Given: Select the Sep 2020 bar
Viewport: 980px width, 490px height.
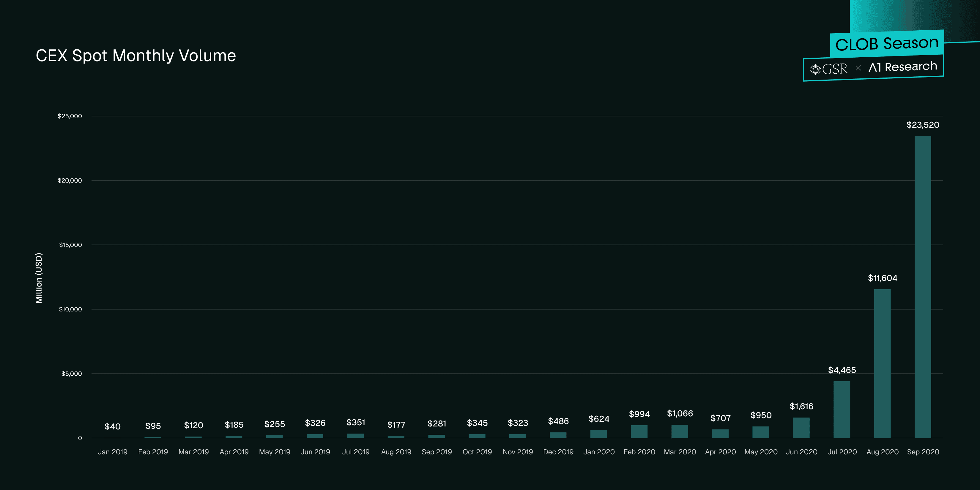Looking at the screenshot, I should (x=923, y=287).
